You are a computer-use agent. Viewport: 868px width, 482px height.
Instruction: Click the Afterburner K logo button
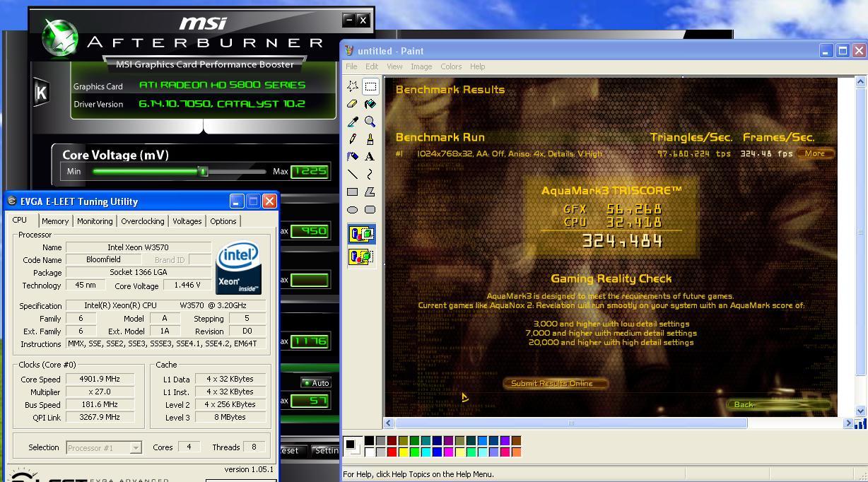pos(41,93)
